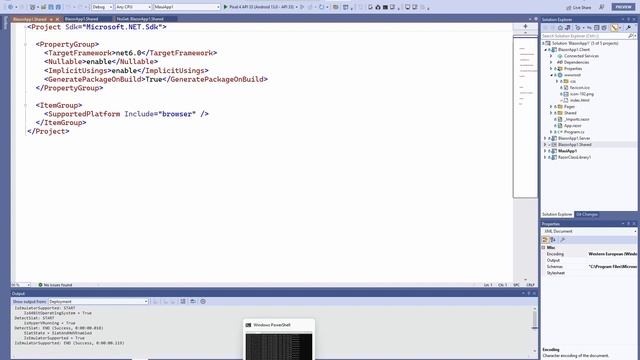Viewport: 640px width, 360px height.
Task: Click Categorized icon in Properties panel
Action: [545, 240]
